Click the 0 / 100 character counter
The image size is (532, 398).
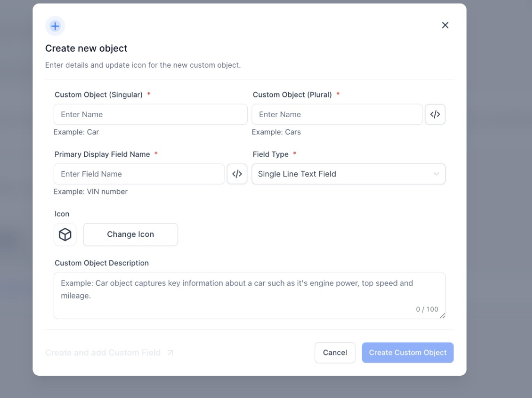pos(427,309)
